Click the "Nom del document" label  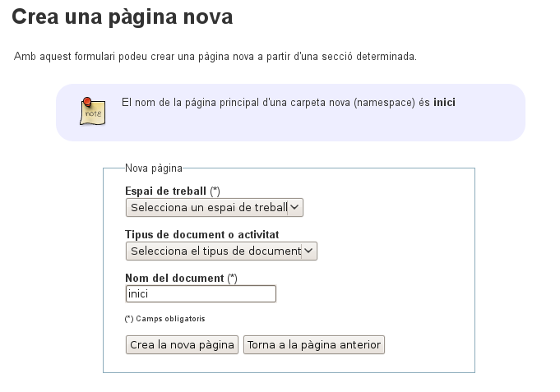174,278
